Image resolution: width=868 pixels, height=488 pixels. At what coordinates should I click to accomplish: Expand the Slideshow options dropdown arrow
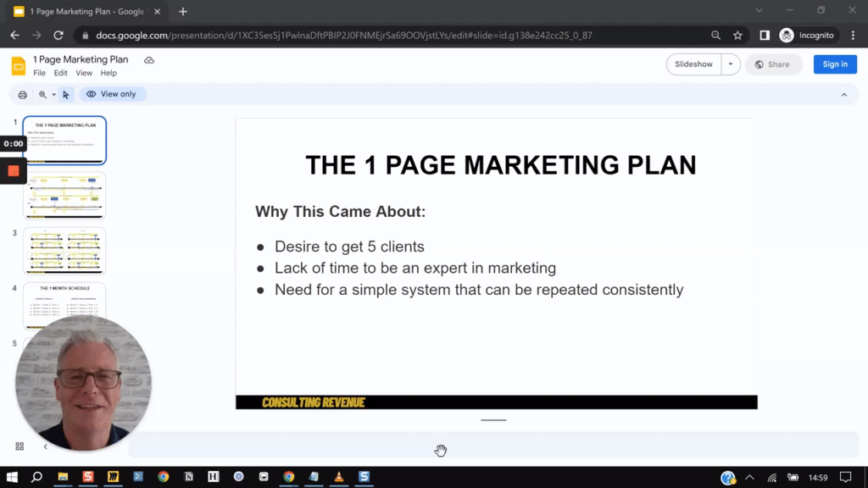click(731, 64)
